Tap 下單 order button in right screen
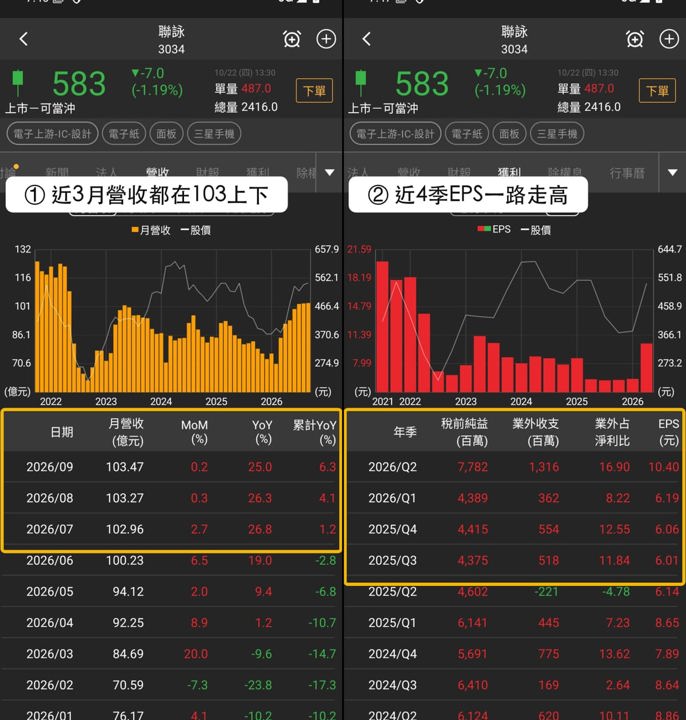 (x=657, y=90)
